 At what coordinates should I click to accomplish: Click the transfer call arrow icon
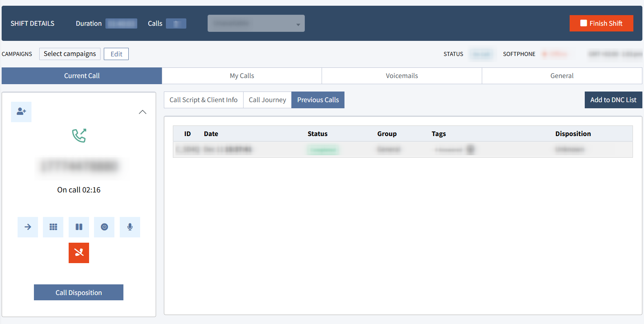28,227
